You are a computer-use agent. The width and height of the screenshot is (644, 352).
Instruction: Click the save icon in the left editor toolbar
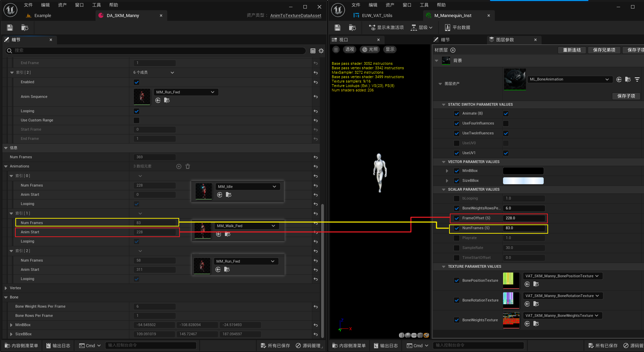point(10,28)
